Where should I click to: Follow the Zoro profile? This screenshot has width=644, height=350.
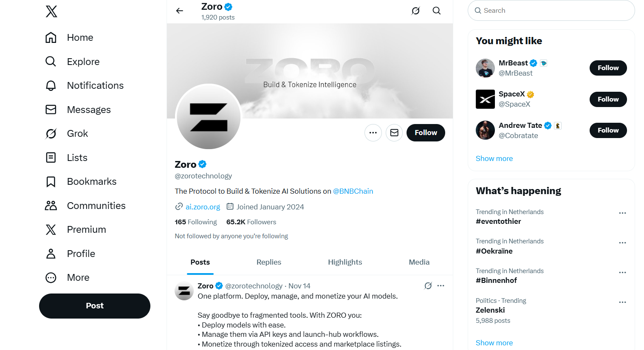pos(426,133)
